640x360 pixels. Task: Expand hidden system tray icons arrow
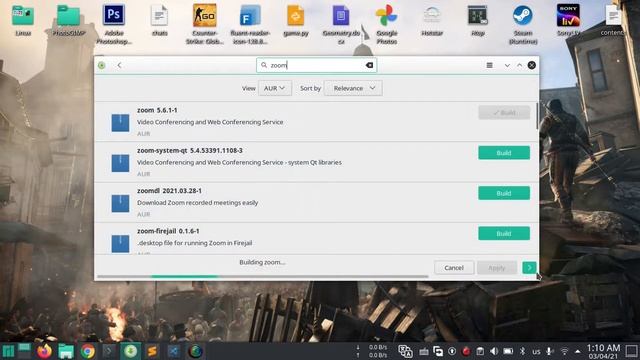578,351
